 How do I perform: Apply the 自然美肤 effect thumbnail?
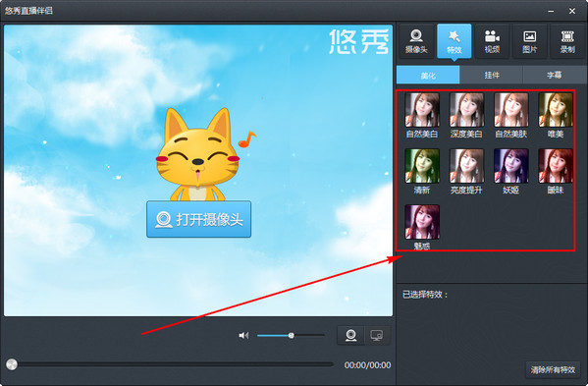[x=510, y=110]
